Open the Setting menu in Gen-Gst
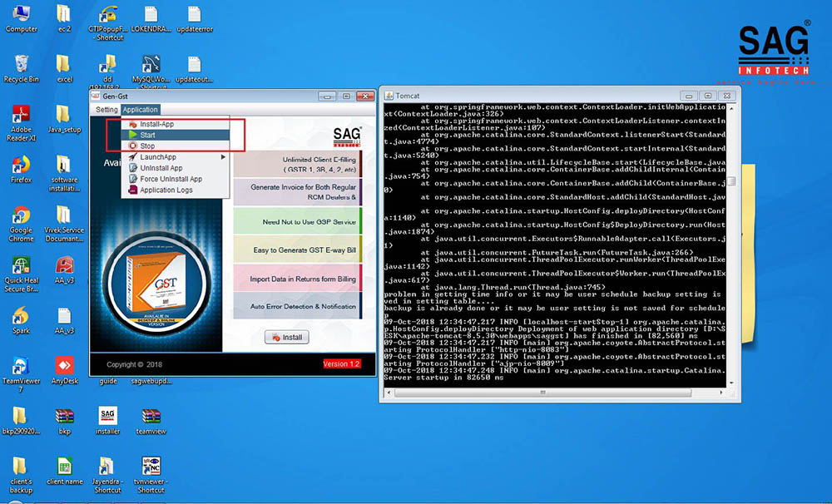Viewport: 832px width, 504px height. (106, 110)
